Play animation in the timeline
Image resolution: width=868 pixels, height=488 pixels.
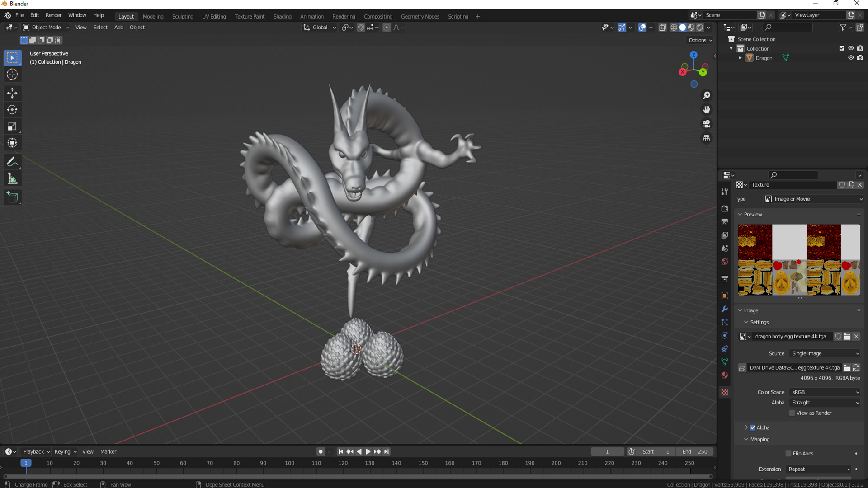pyautogui.click(x=368, y=451)
